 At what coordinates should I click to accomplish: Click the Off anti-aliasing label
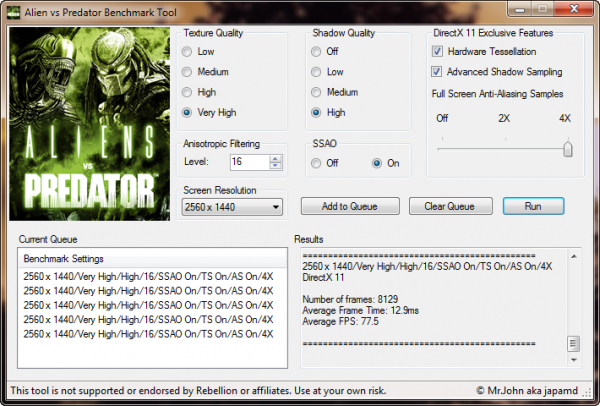pyautogui.click(x=442, y=118)
